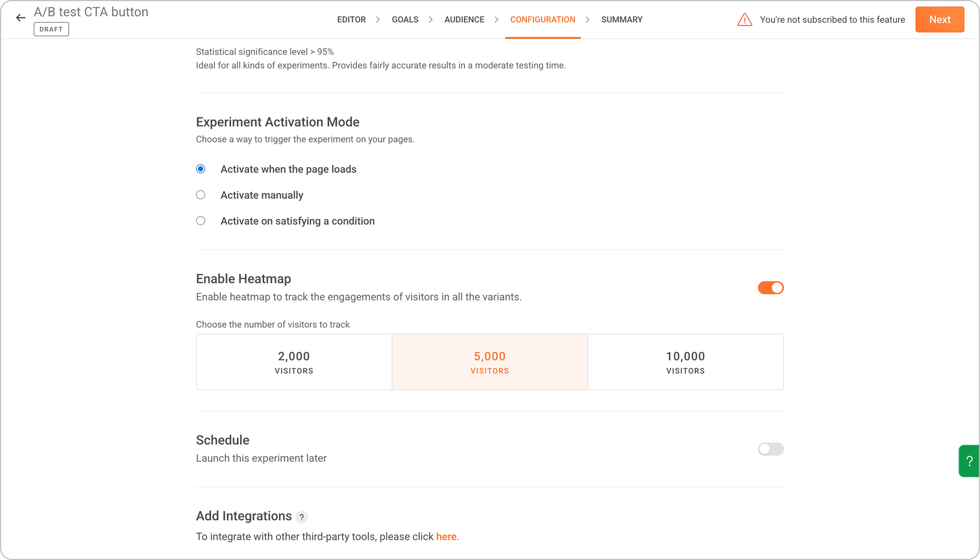Image resolution: width=980 pixels, height=560 pixels.
Task: Open the green help question-mark widget
Action: click(x=969, y=461)
